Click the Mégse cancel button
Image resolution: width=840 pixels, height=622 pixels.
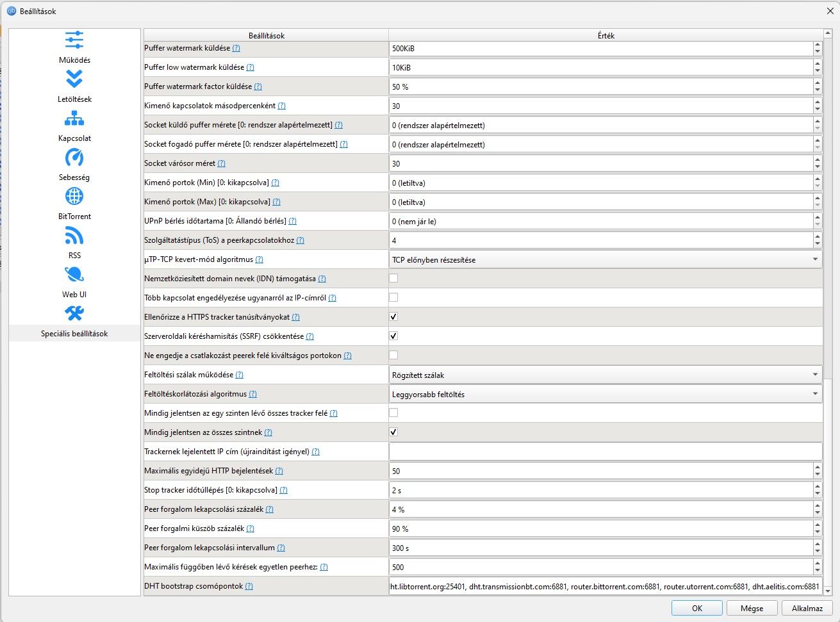752,608
